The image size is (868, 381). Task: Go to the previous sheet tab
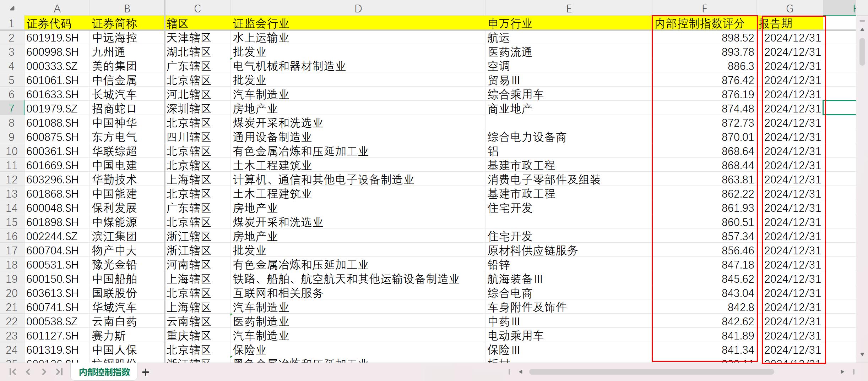(28, 372)
